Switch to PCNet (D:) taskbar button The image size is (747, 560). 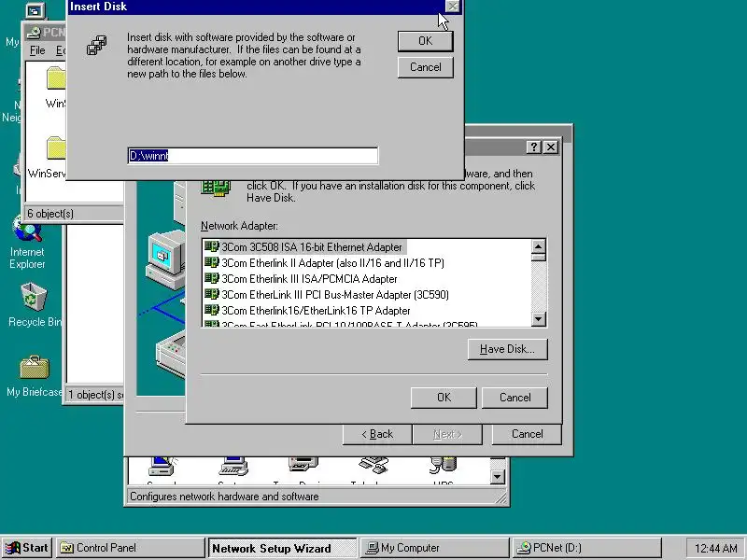tap(587, 548)
